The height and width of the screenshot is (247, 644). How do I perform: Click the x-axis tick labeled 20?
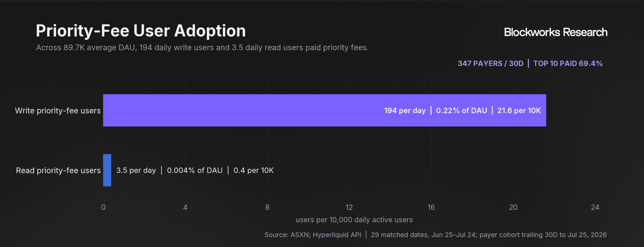tap(513, 207)
